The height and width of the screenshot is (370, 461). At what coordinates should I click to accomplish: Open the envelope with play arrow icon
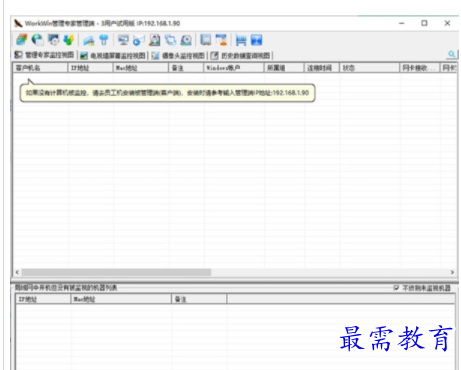[138, 40]
